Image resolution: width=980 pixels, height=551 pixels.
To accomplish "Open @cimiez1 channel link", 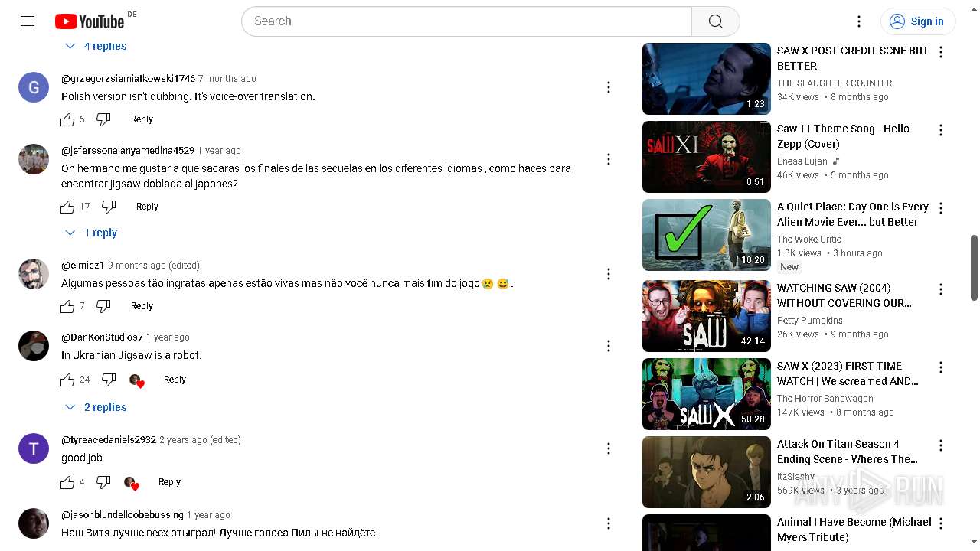I will tap(83, 266).
